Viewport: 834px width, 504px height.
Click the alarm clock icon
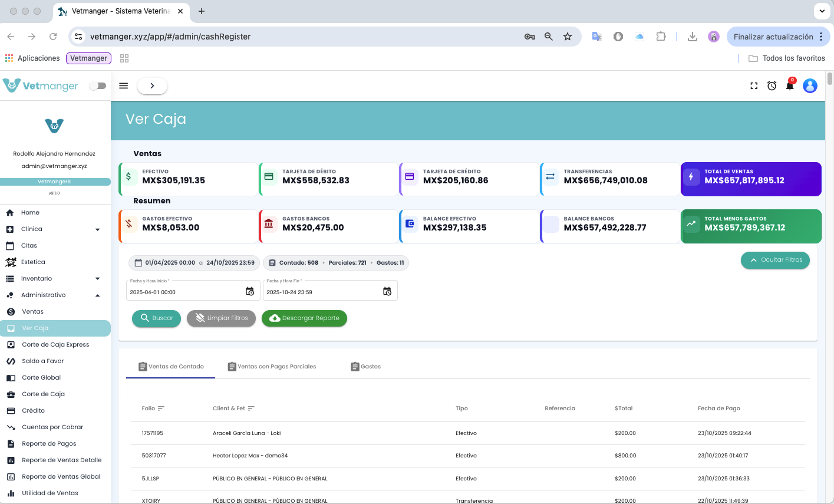772,86
